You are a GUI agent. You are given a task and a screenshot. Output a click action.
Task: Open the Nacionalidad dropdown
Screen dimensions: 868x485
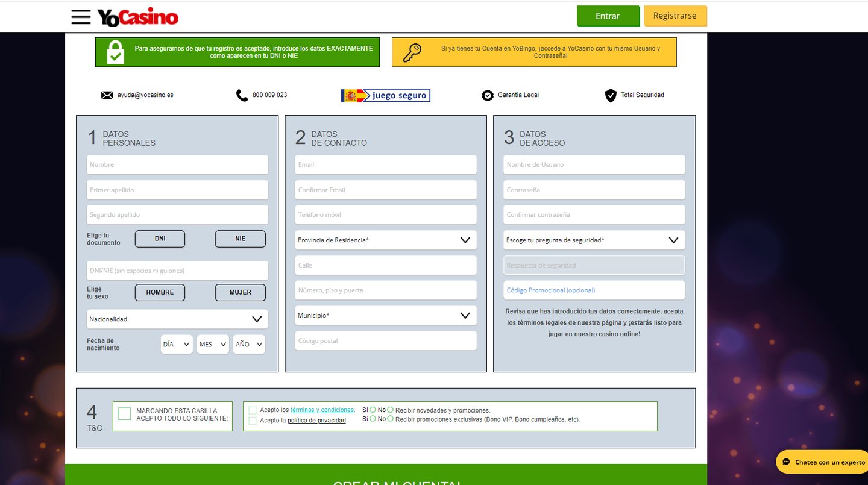pyautogui.click(x=177, y=319)
